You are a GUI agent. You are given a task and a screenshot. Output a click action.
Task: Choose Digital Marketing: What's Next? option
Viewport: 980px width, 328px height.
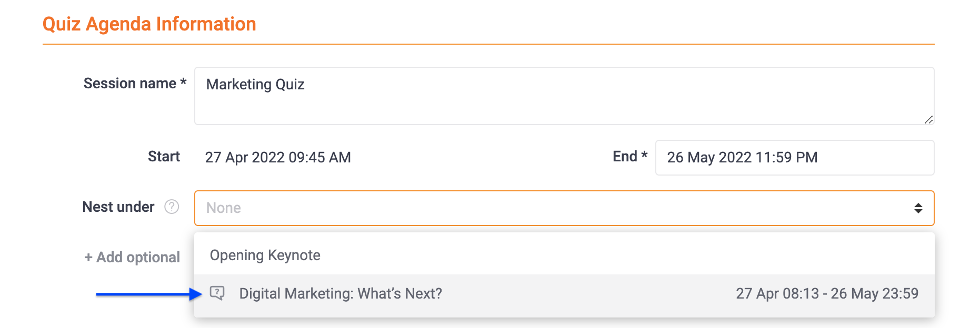tap(564, 294)
